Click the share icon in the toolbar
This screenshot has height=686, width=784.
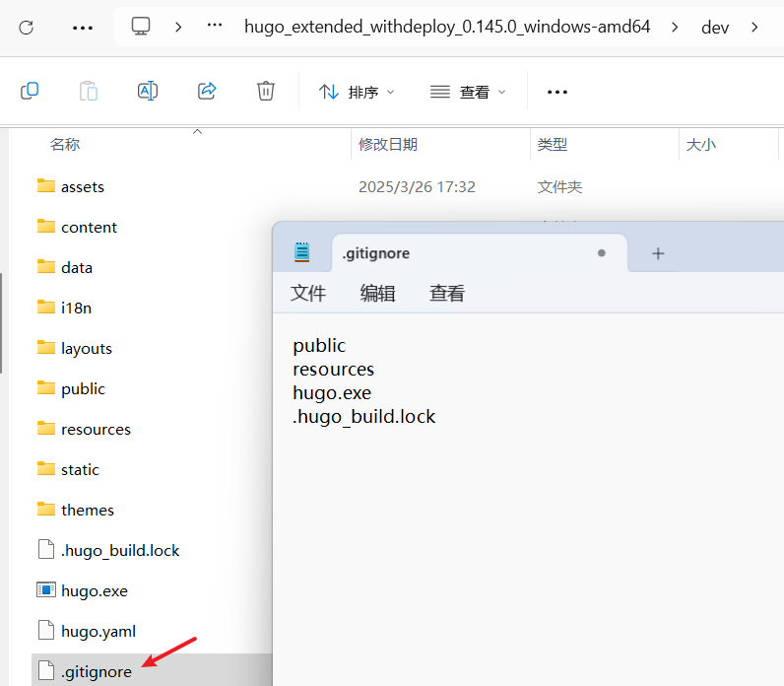coord(207,91)
